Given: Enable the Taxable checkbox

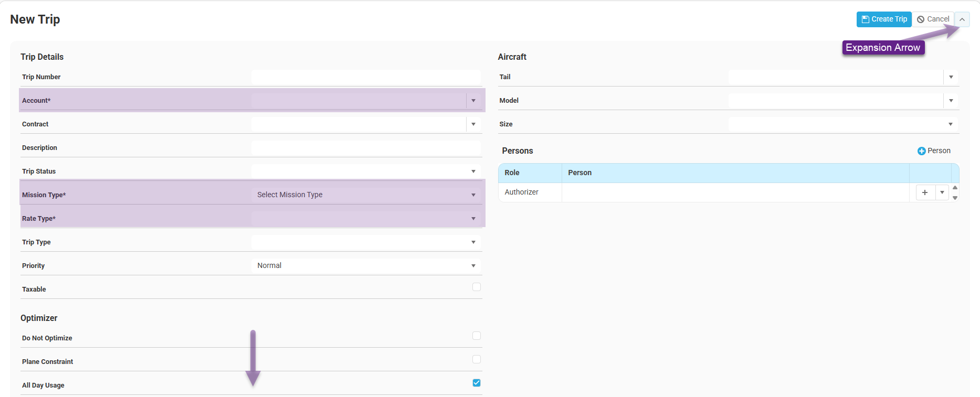Looking at the screenshot, I should tap(476, 287).
